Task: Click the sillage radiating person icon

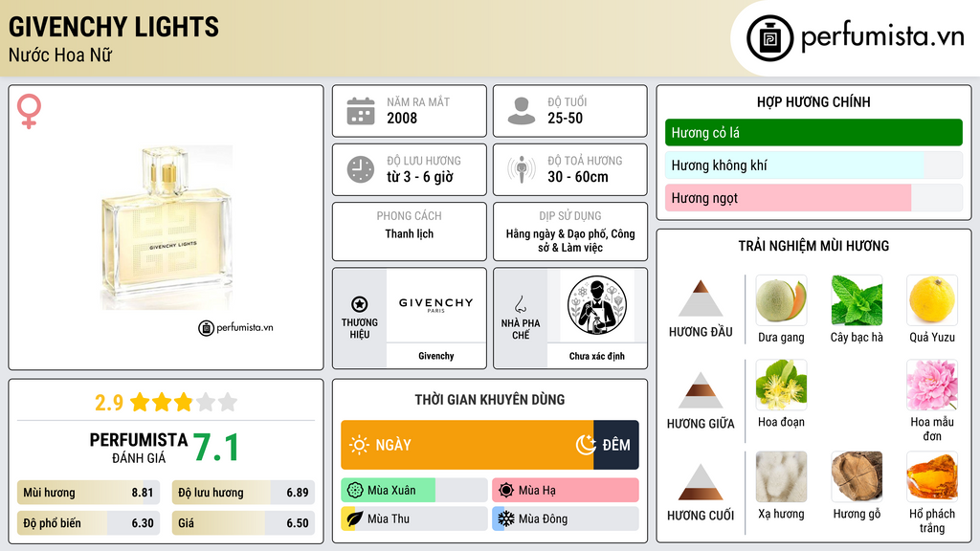Action: pyautogui.click(x=522, y=169)
